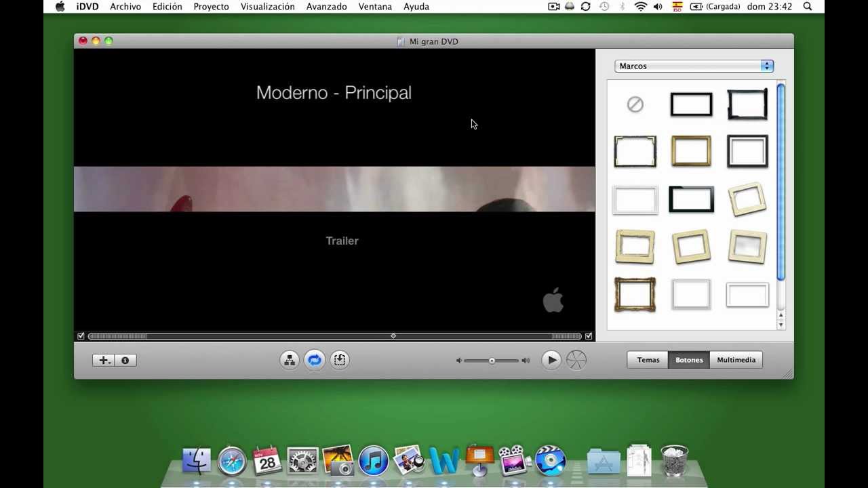Click the Moderno - Principal title text
Viewport: 868px width, 488px height.
pos(334,93)
